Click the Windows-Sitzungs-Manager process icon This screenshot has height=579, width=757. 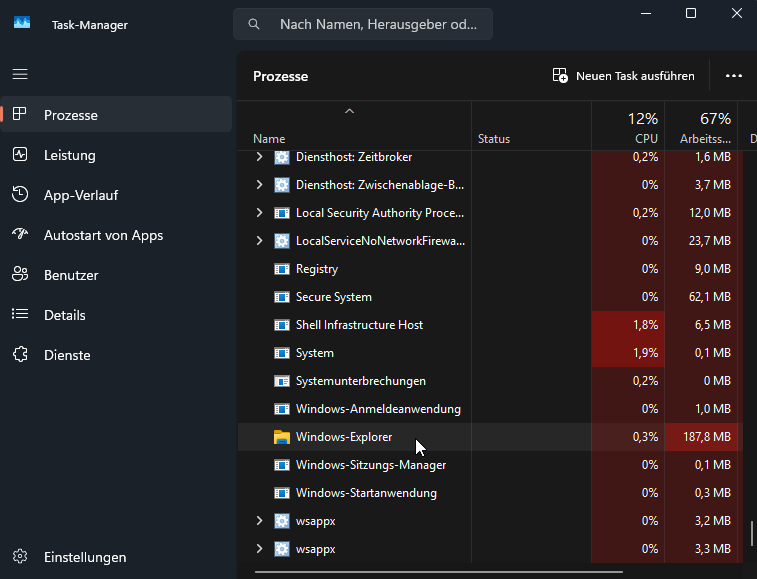281,465
